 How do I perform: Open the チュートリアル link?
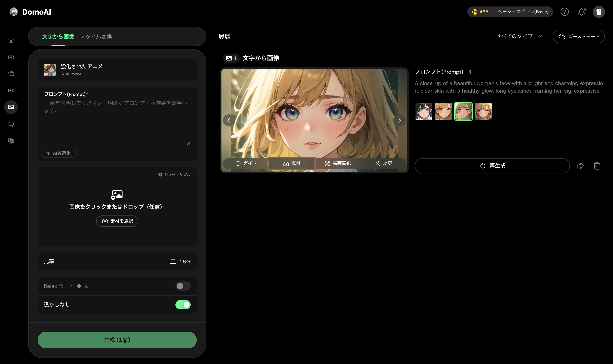point(175,174)
